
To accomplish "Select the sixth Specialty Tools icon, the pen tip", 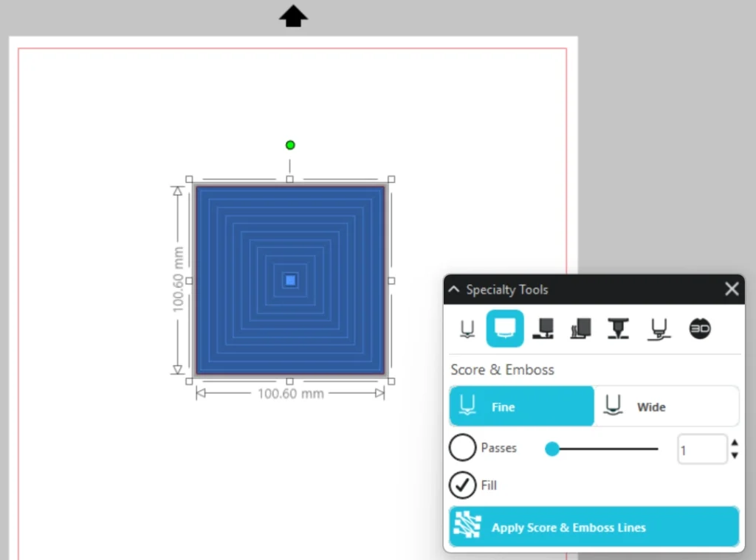I will [659, 329].
